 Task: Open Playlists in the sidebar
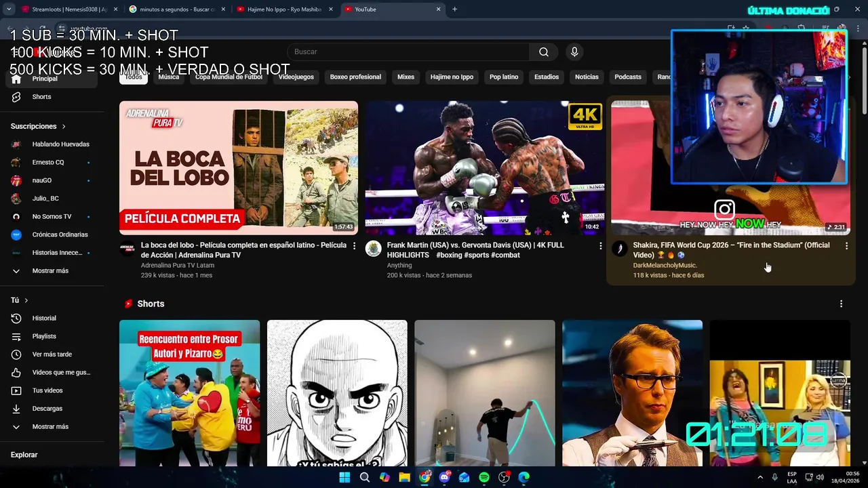[x=52, y=336]
